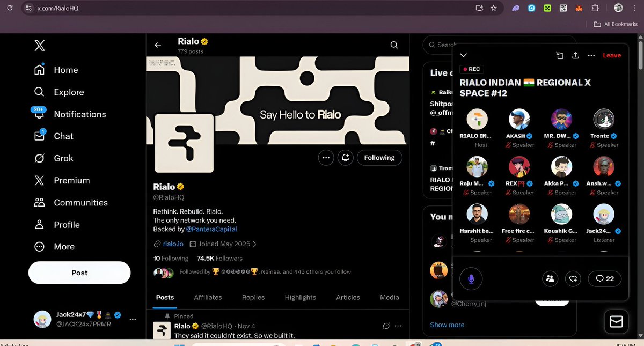Select speaker Raju M avatar
The image size is (644, 346).
(477, 167)
